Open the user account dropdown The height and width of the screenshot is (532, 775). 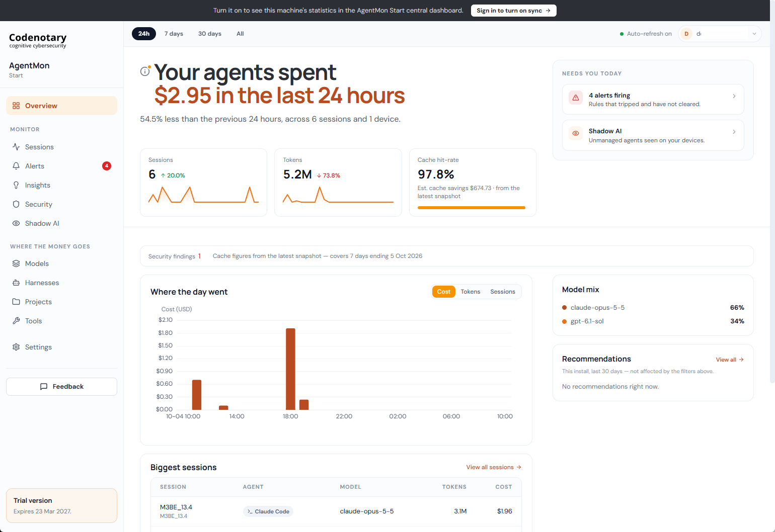(x=720, y=34)
